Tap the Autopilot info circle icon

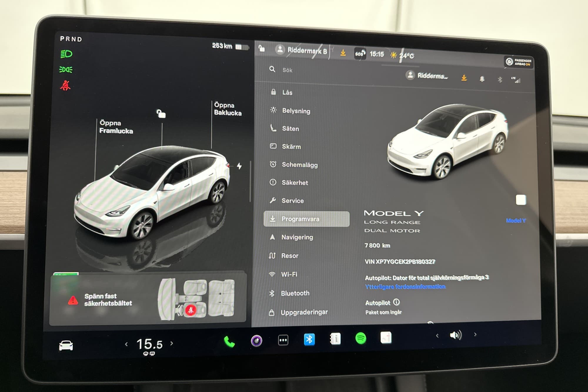(396, 302)
